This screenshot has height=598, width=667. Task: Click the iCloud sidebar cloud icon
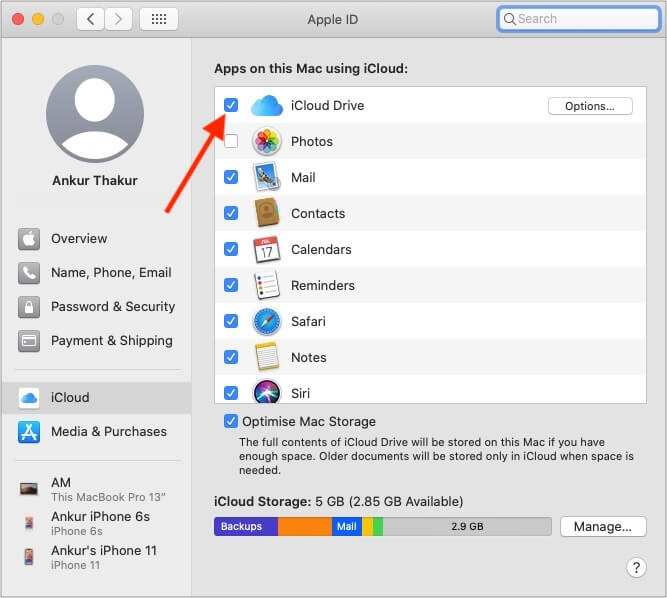29,398
